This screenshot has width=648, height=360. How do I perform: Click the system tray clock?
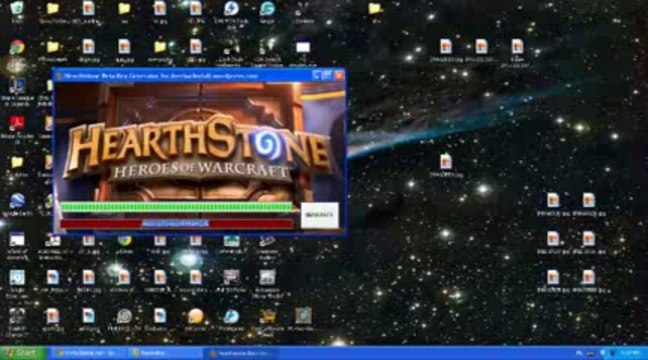tap(630, 353)
